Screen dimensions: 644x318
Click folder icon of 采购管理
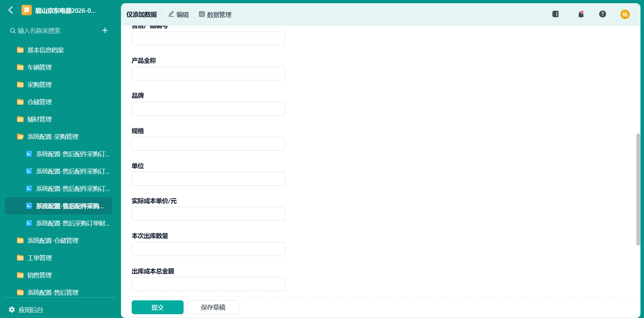[20, 85]
